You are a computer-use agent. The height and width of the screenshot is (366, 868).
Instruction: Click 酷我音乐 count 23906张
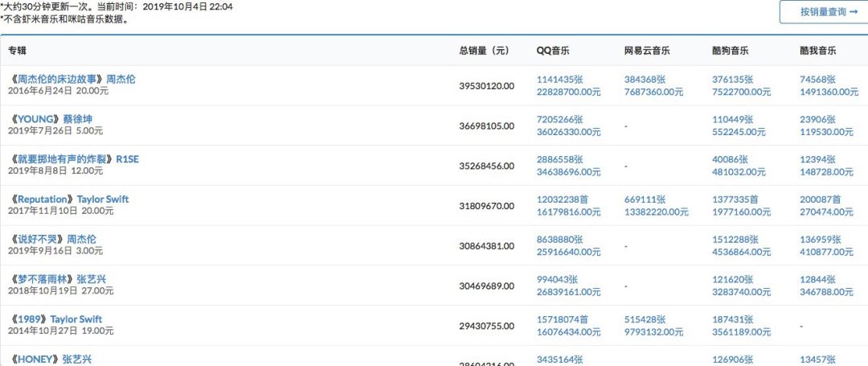click(818, 119)
